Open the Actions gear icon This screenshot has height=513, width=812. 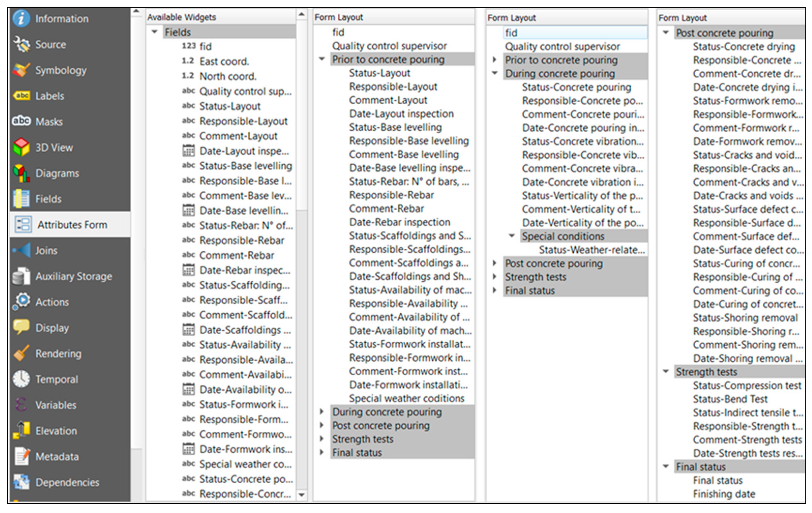21,302
